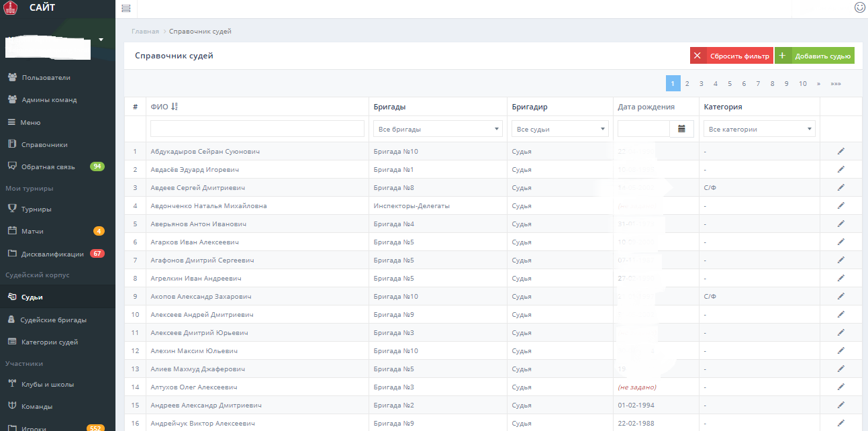Open judge link Абдукадыров Сейран Суюнович
868x431 pixels.
[205, 151]
